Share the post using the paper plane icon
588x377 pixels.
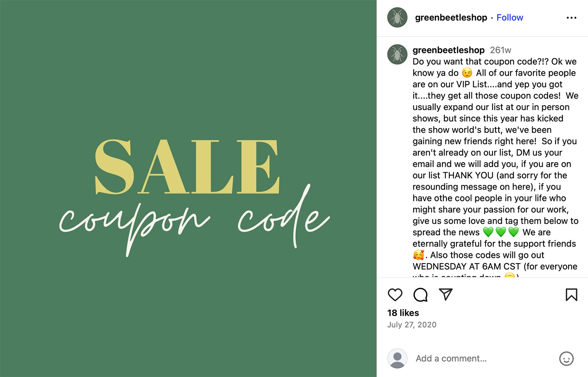[446, 295]
